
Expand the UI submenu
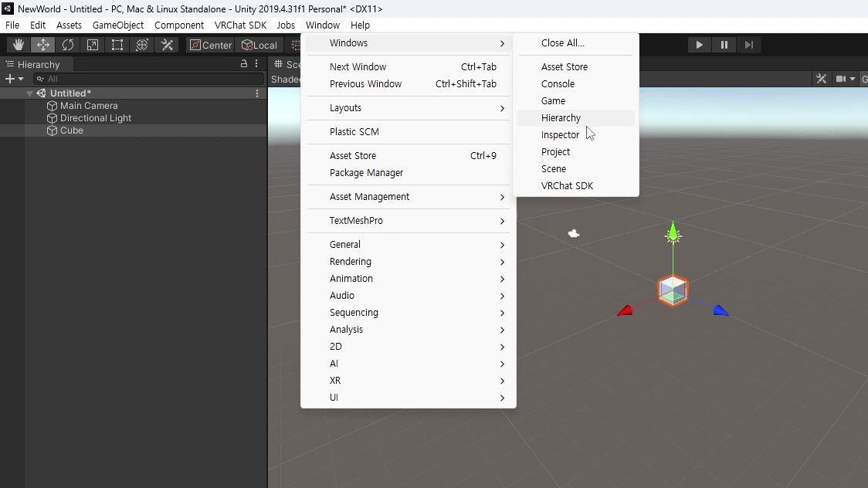coord(408,397)
